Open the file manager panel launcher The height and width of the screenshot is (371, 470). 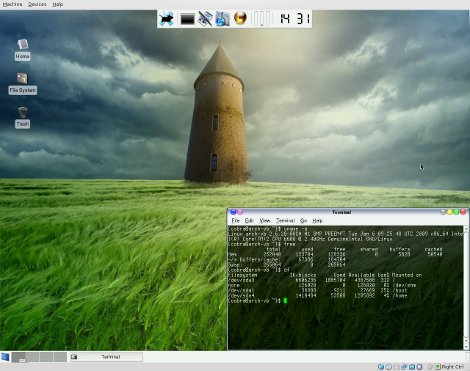point(222,19)
